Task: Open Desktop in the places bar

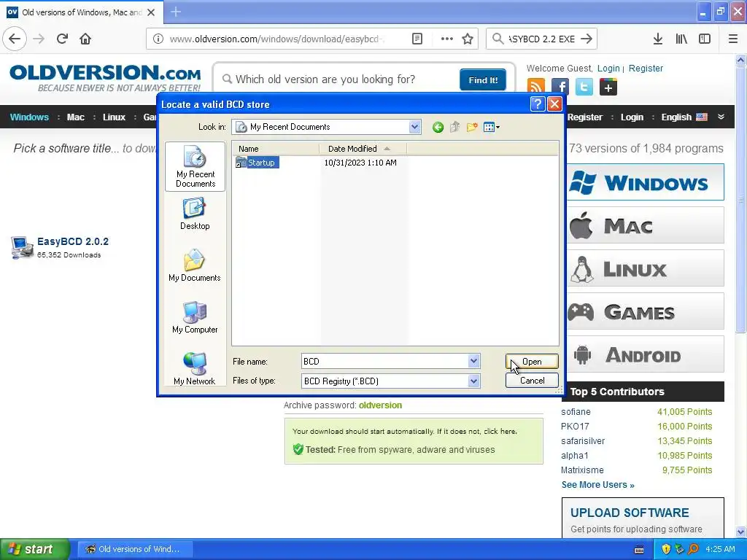Action: pyautogui.click(x=195, y=214)
